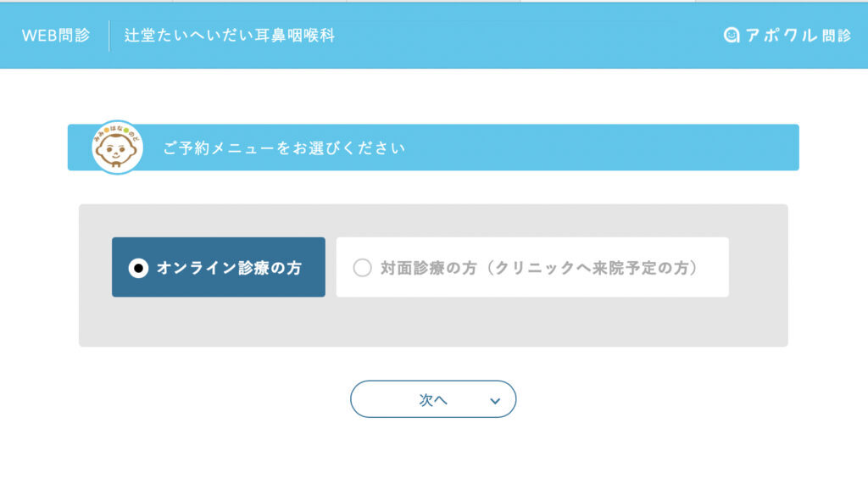Click the ご予約メニューをお選びください heading banner
Image resolution: width=868 pixels, height=501 pixels.
tap(433, 148)
